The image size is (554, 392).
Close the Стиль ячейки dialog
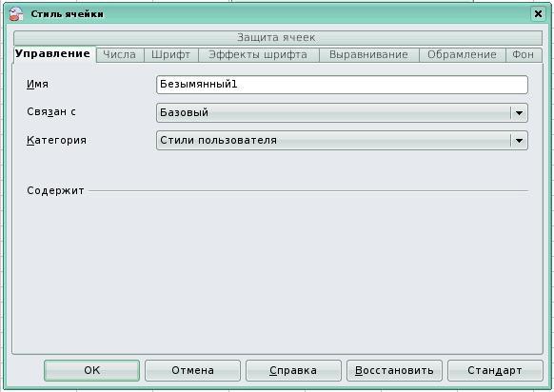[x=538, y=13]
